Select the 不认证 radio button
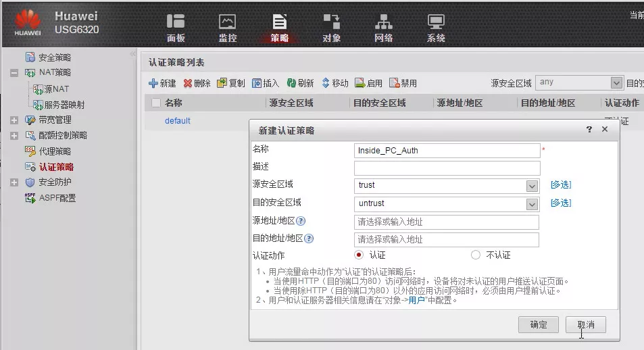This screenshot has width=644, height=350. pos(476,255)
